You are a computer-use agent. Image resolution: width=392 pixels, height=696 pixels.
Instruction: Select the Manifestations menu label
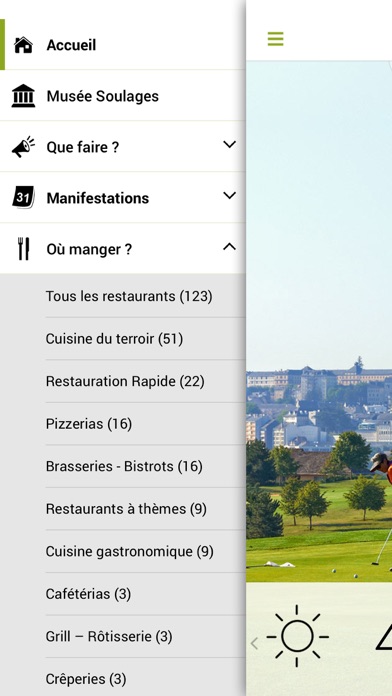pyautogui.click(x=98, y=198)
